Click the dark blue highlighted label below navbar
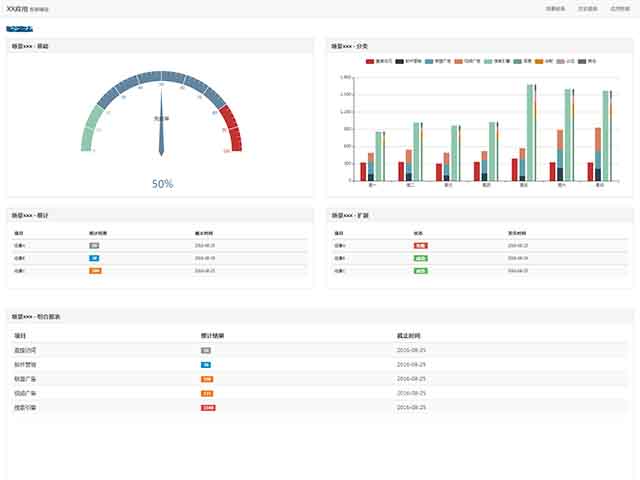Screen dimensions: 640x480 [20, 29]
